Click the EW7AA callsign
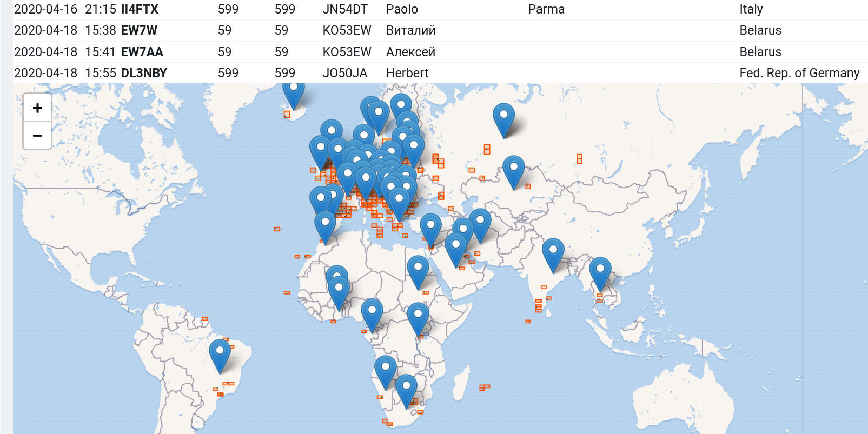The image size is (868, 434). tap(142, 52)
